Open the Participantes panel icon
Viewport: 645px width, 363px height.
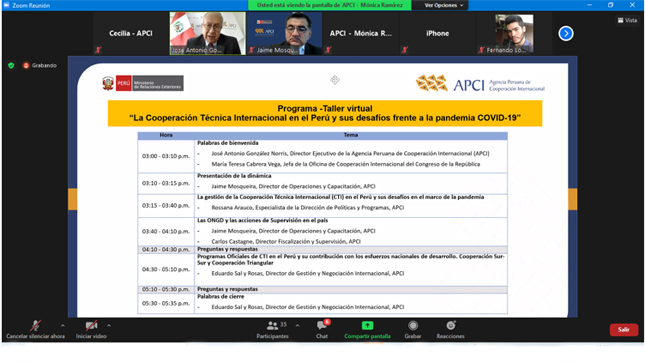(272, 326)
